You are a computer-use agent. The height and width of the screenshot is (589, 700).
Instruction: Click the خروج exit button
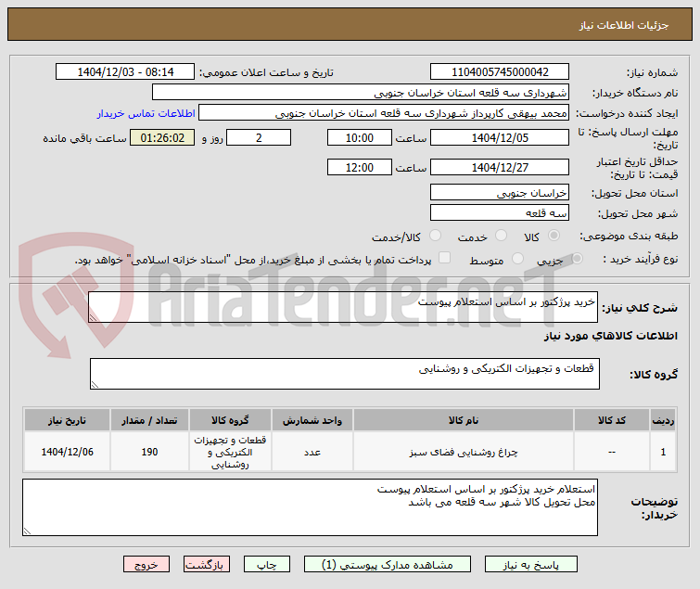(x=146, y=565)
